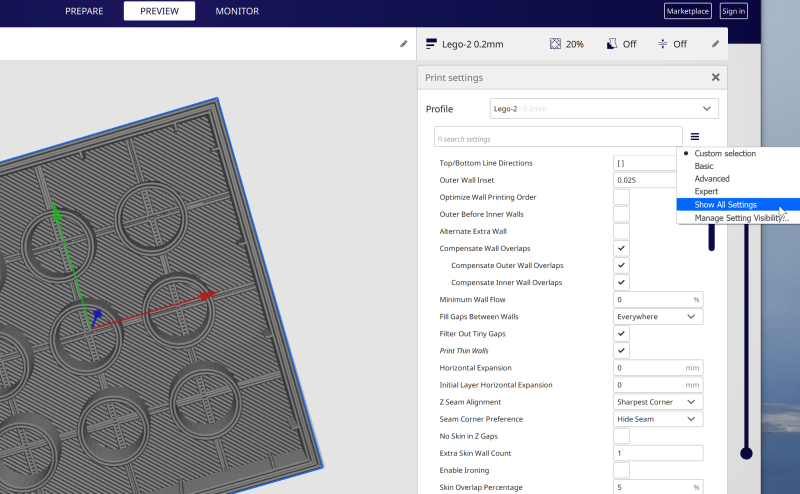Viewport: 800px width, 494px height.
Task: Click Top/Bottom Line Directions field
Action: (645, 163)
